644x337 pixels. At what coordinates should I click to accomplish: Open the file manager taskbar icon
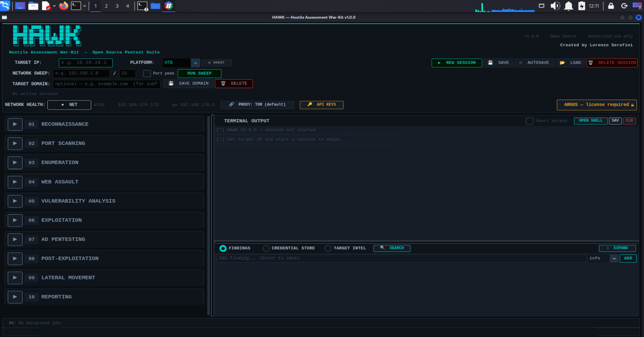click(x=33, y=6)
